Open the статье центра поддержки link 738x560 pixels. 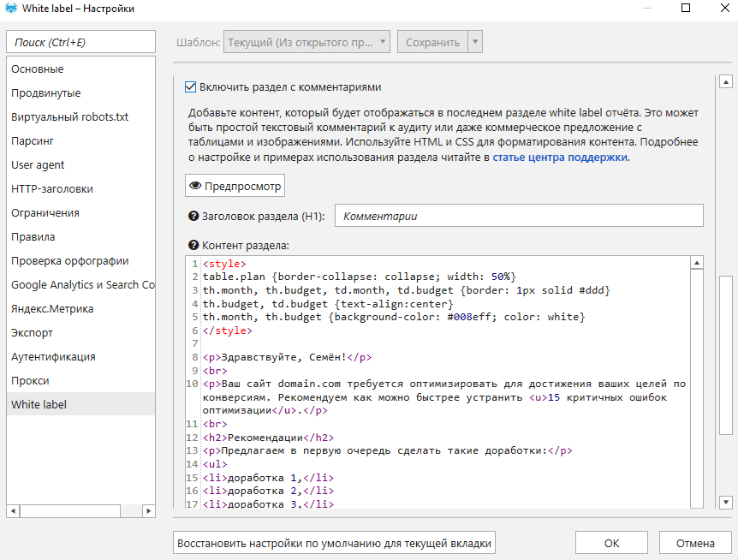(560, 158)
